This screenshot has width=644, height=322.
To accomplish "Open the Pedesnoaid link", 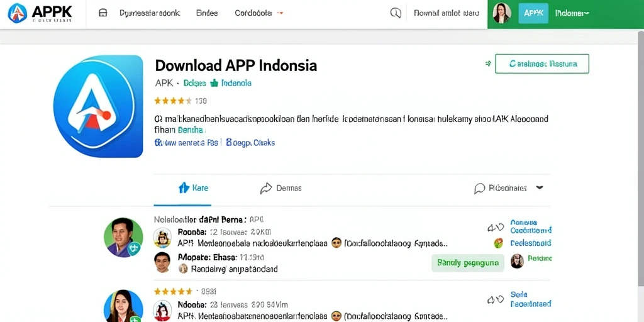I will [x=531, y=243].
